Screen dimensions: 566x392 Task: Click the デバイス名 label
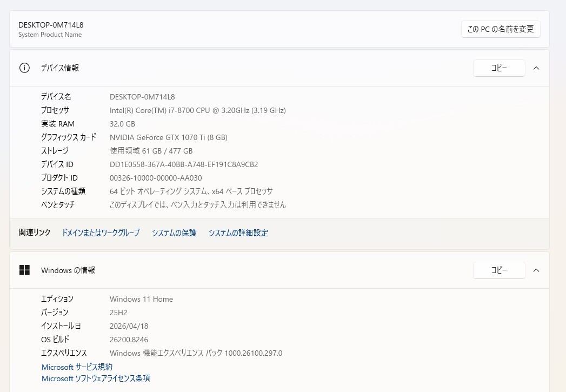56,97
